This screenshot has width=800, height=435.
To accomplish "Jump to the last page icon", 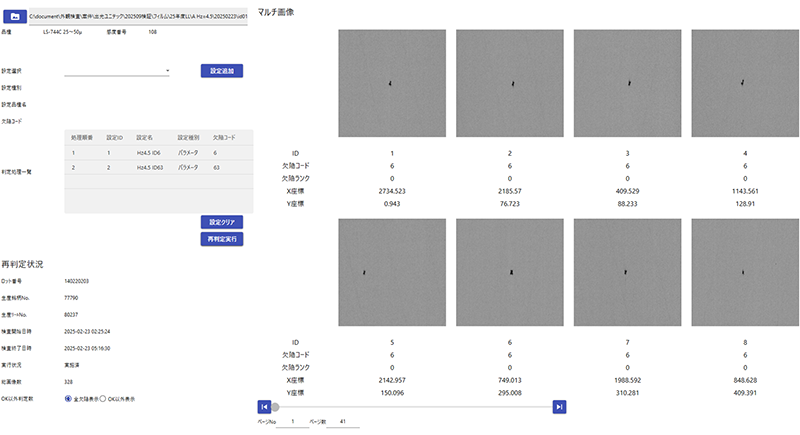I will tap(559, 407).
